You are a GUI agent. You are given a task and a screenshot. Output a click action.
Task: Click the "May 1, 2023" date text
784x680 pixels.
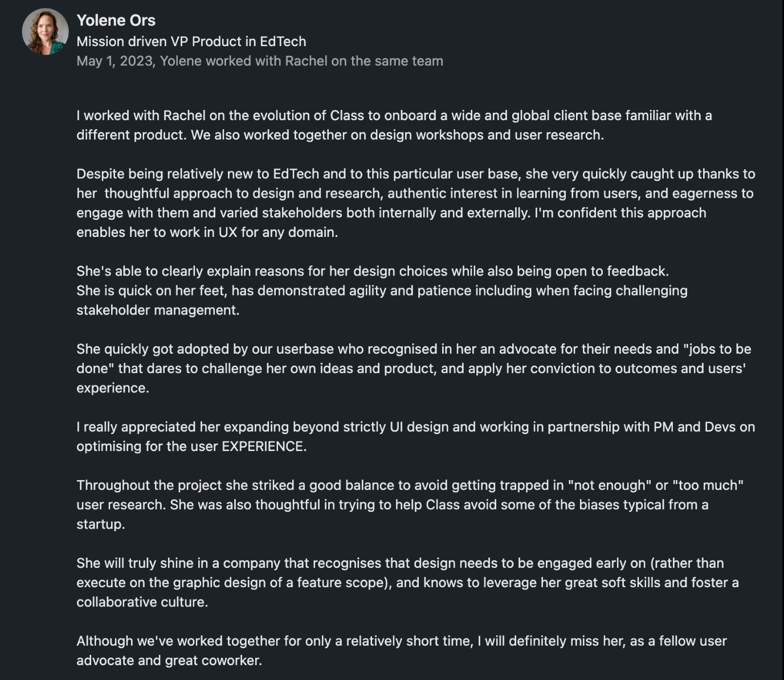click(x=115, y=61)
